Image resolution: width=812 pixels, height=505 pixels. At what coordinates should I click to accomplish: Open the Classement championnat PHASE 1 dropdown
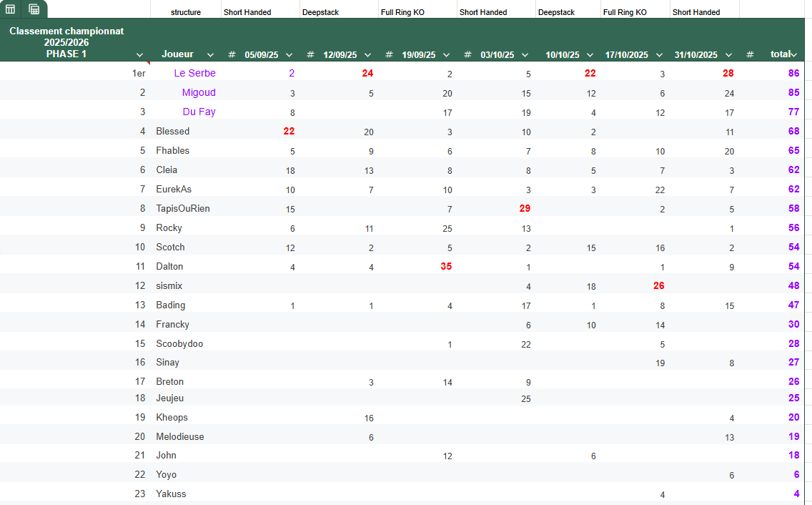pos(139,55)
